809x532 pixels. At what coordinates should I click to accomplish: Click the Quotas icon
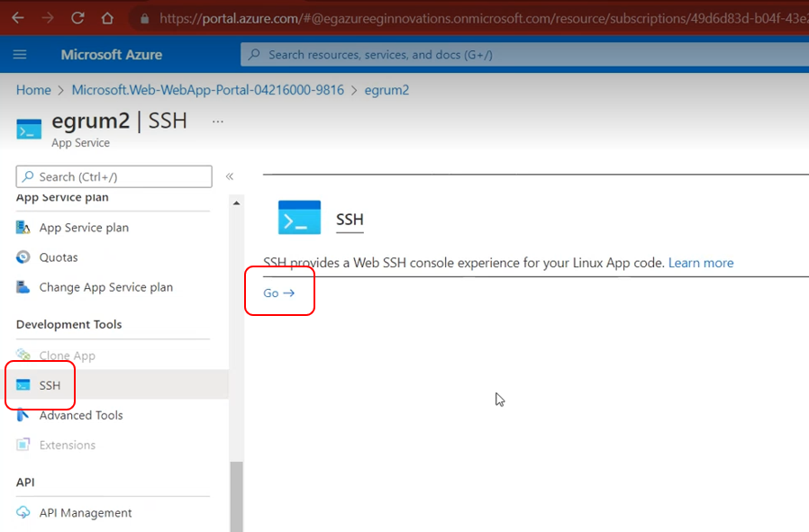tap(23, 257)
